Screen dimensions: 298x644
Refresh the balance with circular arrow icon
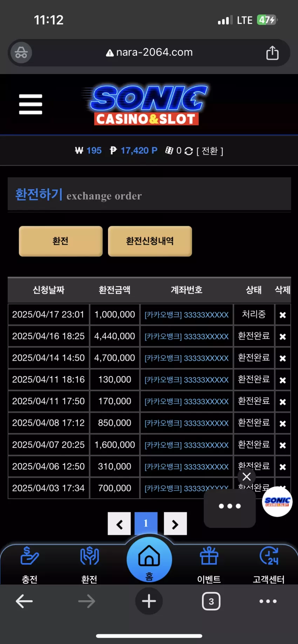189,151
